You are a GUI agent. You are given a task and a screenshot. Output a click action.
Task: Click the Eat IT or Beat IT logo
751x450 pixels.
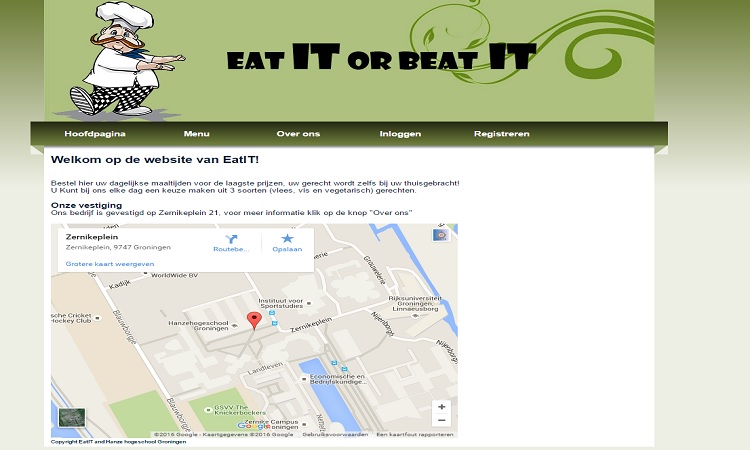pyautogui.click(x=381, y=56)
